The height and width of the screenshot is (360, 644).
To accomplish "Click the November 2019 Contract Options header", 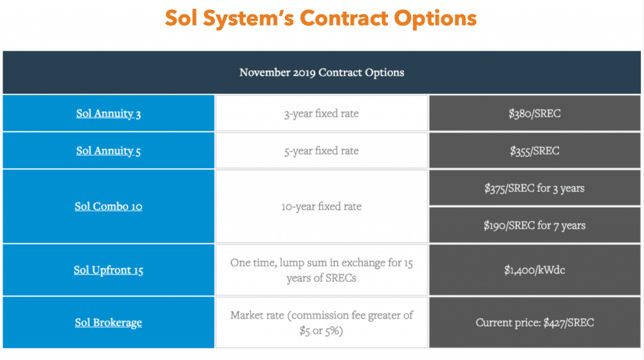I will click(x=321, y=72).
